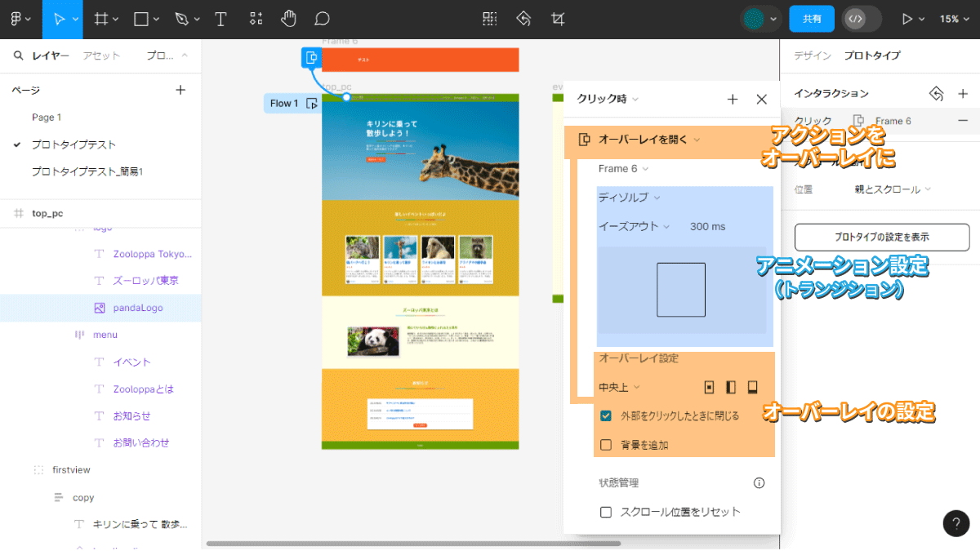Open the Present options arrow beside play
The height and width of the screenshot is (551, 980).
pyautogui.click(x=922, y=20)
